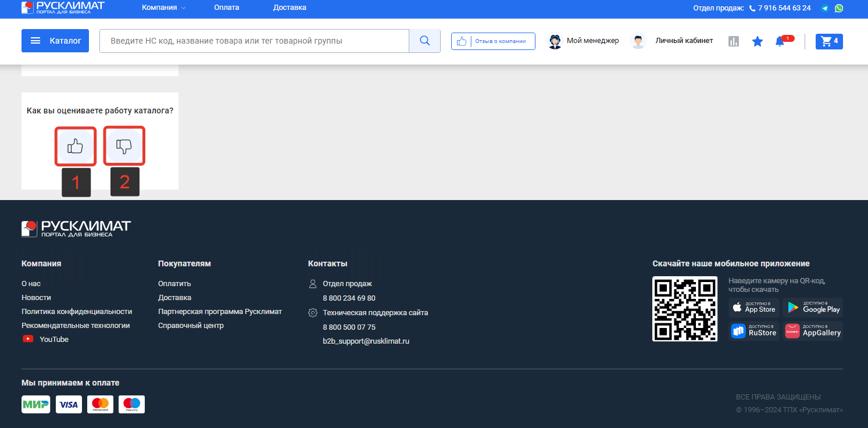This screenshot has height=428, width=868.
Task: Click the product search input field
Action: (254, 41)
